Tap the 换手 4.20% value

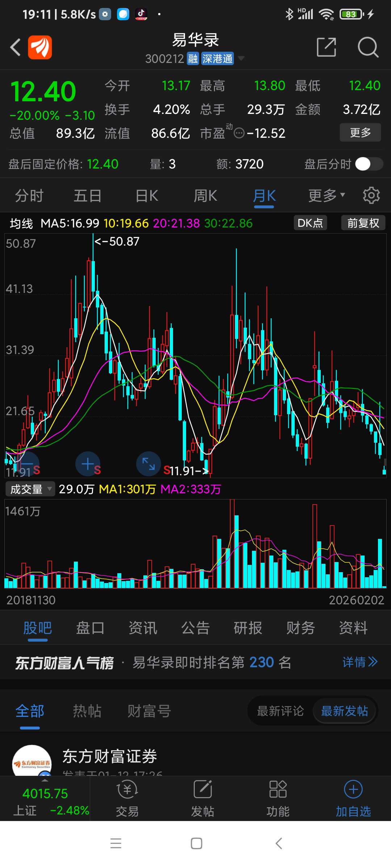171,109
